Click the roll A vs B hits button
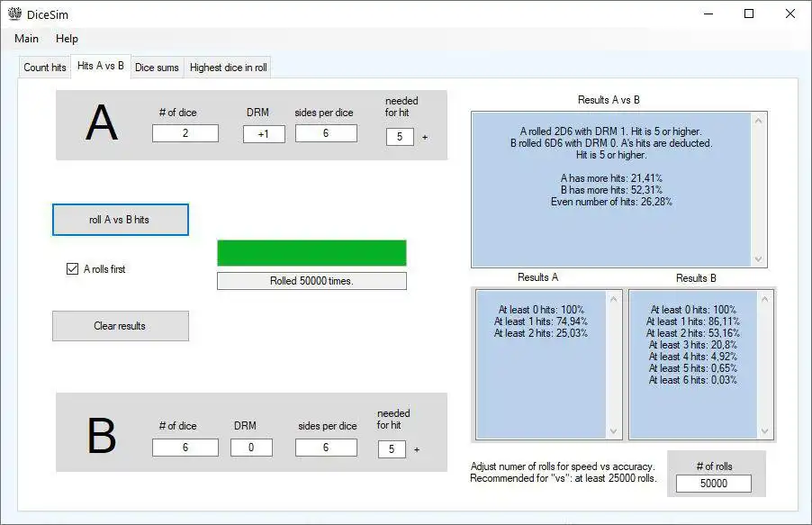Image resolution: width=812 pixels, height=525 pixels. (120, 220)
